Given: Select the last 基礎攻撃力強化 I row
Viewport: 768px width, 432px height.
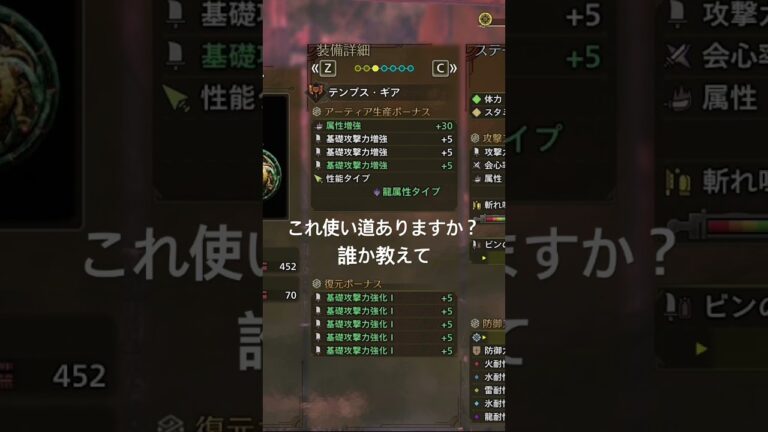Looking at the screenshot, I should (x=384, y=351).
